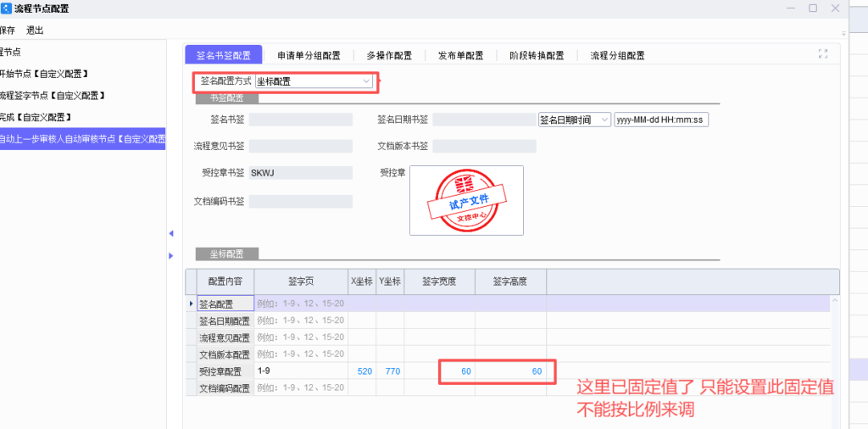Click the 受控章 stamp image preview
This screenshot has width=868, height=429.
[466, 200]
